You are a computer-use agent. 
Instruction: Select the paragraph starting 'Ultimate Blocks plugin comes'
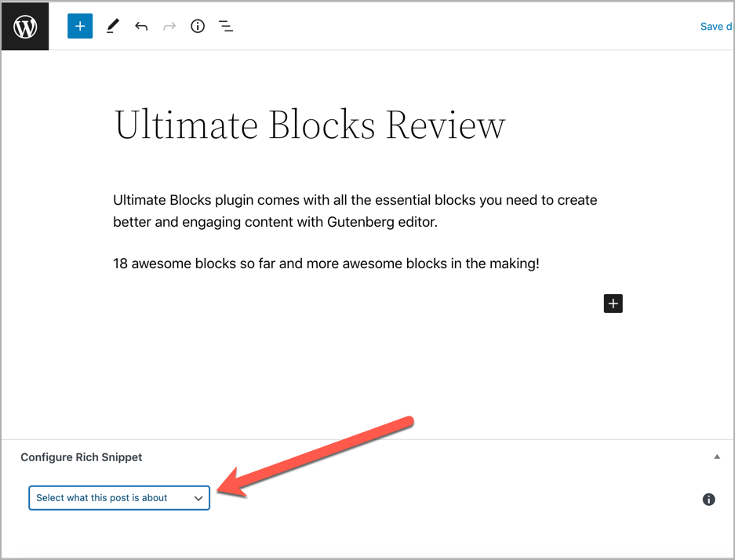tap(355, 211)
